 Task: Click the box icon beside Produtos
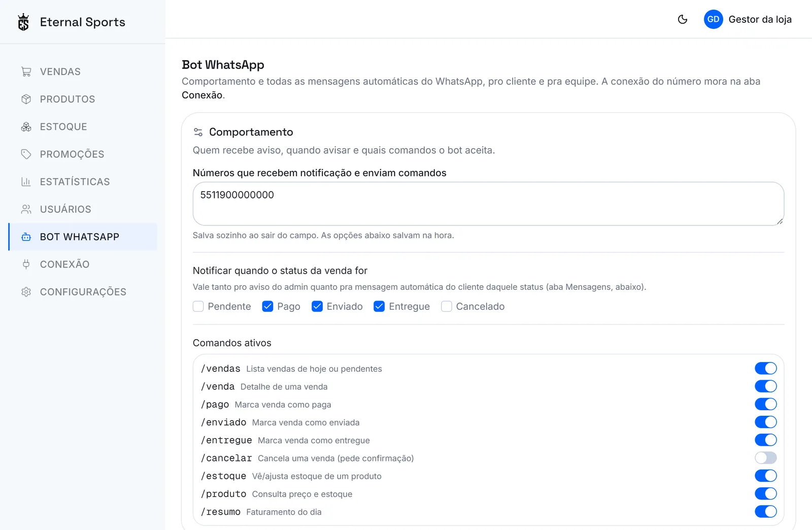(x=26, y=99)
